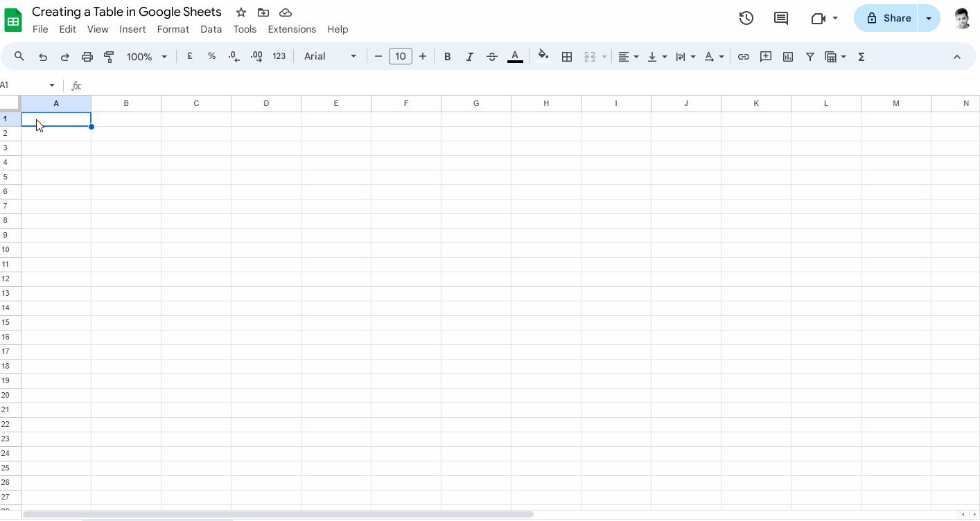Open the Insert menu
Image resolution: width=980 pixels, height=521 pixels.
pyautogui.click(x=132, y=29)
